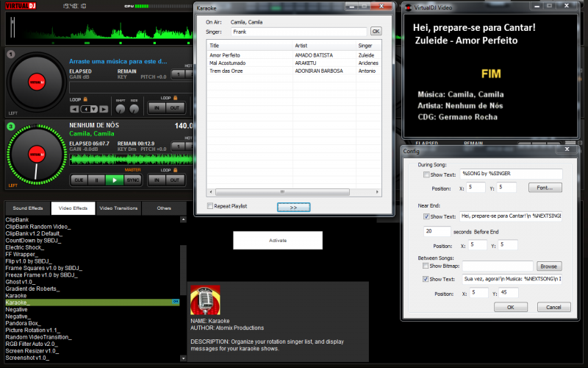Set loop IN on deck 1

(x=157, y=108)
